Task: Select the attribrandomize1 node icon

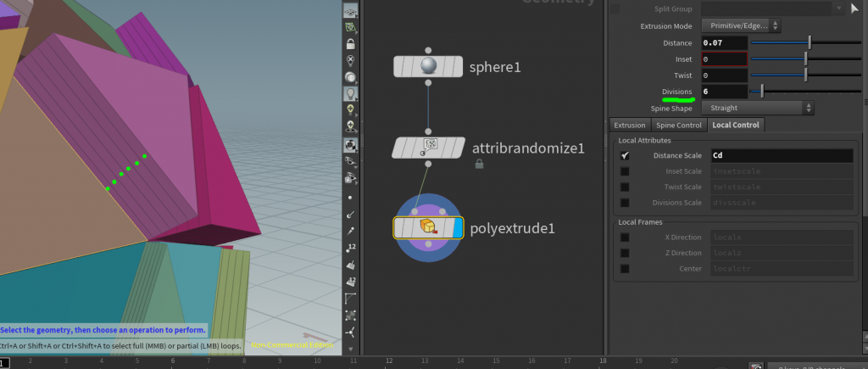Action: pos(429,148)
